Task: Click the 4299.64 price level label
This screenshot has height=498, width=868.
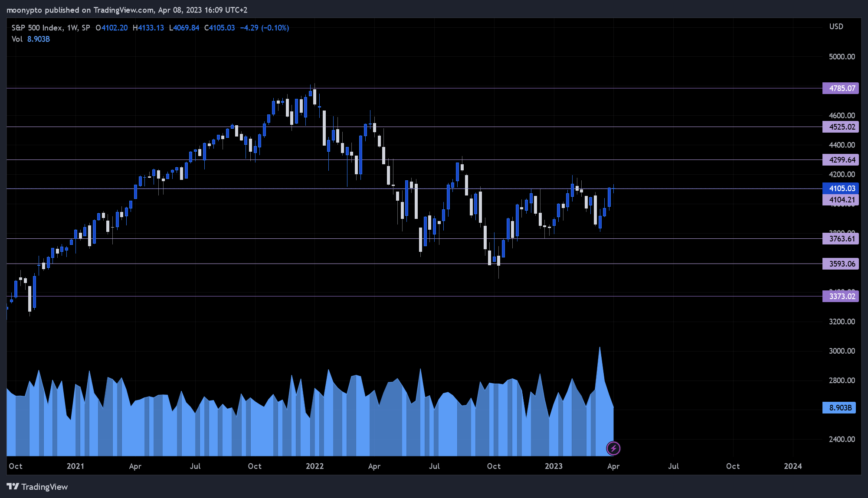Action: pos(841,160)
